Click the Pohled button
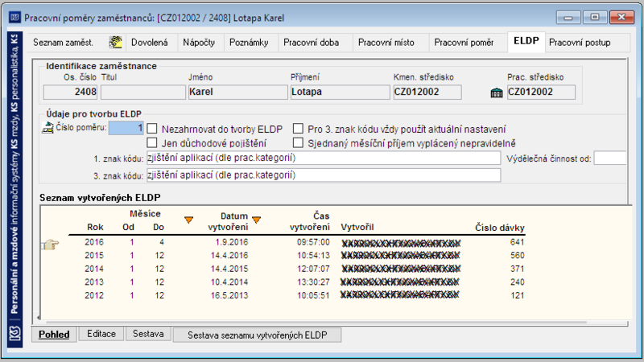Screen dimensions: 644x362 tap(54, 335)
